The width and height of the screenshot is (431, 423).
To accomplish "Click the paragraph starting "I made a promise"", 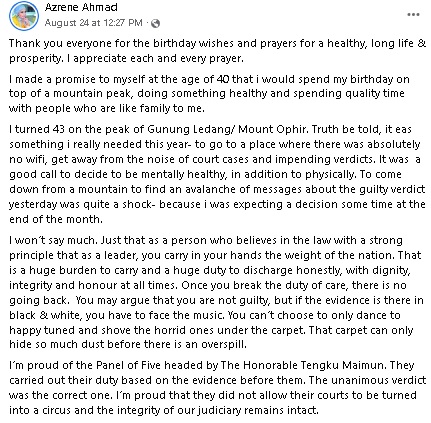I will pyautogui.click(x=209, y=94).
